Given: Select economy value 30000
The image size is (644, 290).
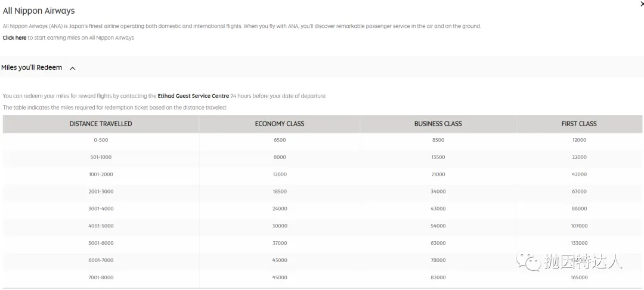Looking at the screenshot, I should click(x=279, y=226).
